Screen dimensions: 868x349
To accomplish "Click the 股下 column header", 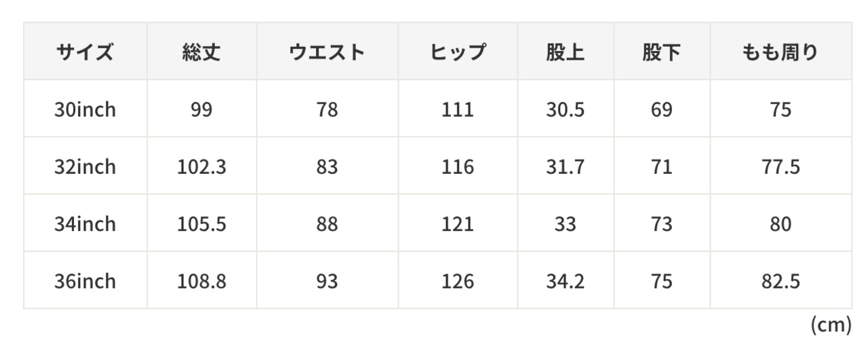I will 662,52.
